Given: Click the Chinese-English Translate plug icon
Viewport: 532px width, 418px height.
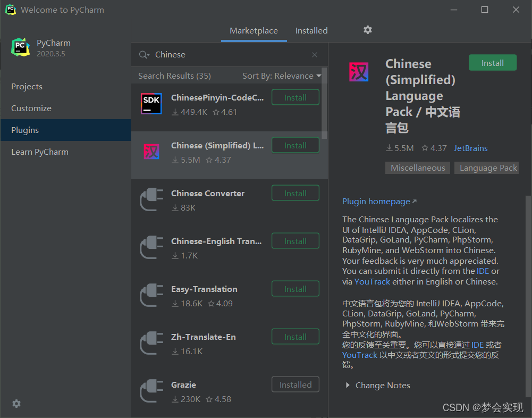Looking at the screenshot, I should coord(151,247).
